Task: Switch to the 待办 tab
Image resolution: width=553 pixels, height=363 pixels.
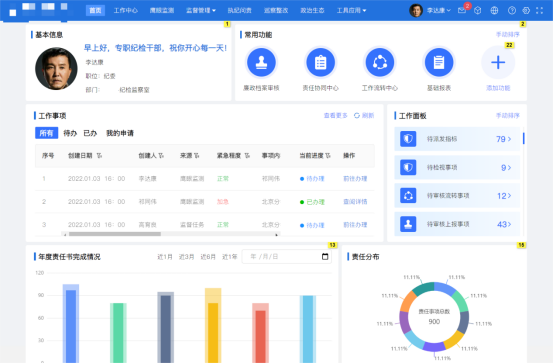Action: pos(70,133)
